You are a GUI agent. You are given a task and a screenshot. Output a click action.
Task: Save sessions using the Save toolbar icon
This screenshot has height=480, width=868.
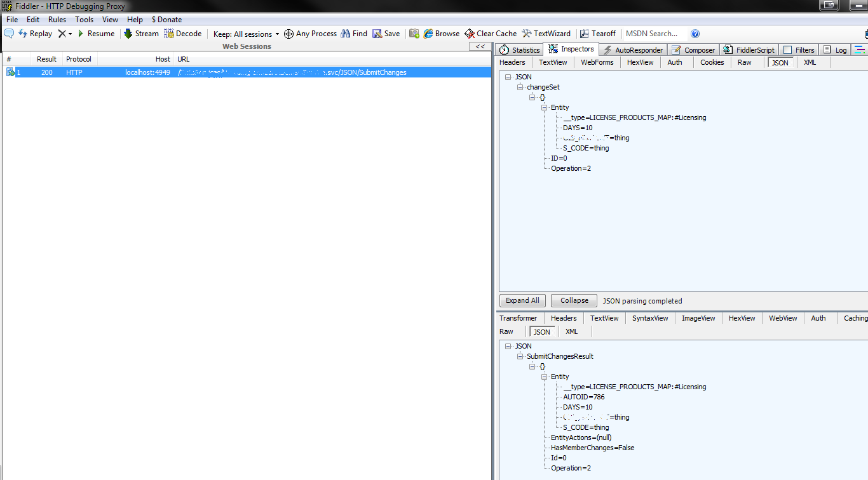click(386, 34)
